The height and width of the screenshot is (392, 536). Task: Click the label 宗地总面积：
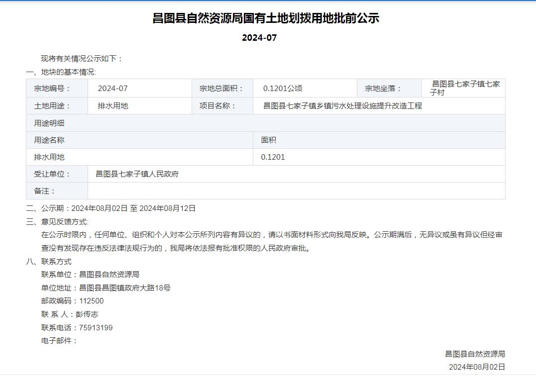pyautogui.click(x=221, y=89)
